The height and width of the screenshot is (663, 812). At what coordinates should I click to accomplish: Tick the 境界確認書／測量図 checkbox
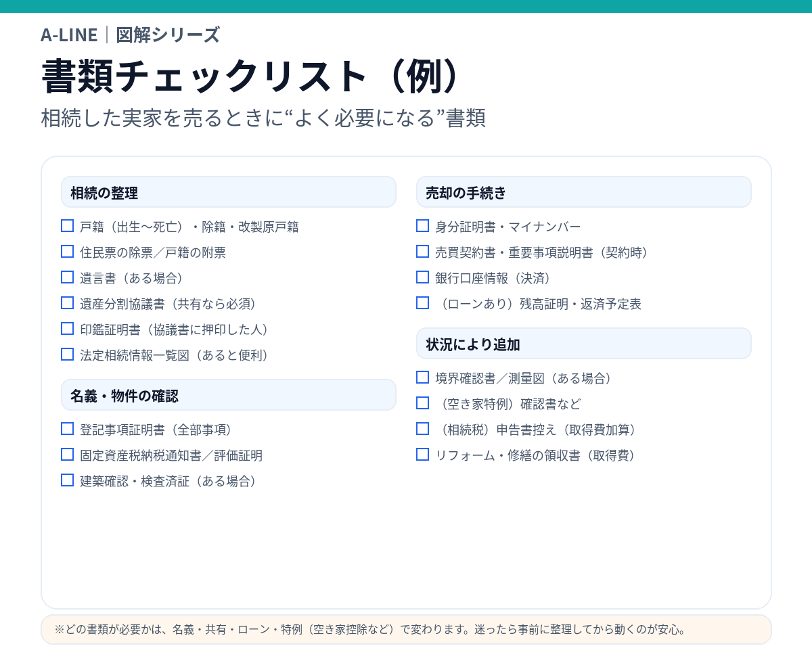coord(423,378)
